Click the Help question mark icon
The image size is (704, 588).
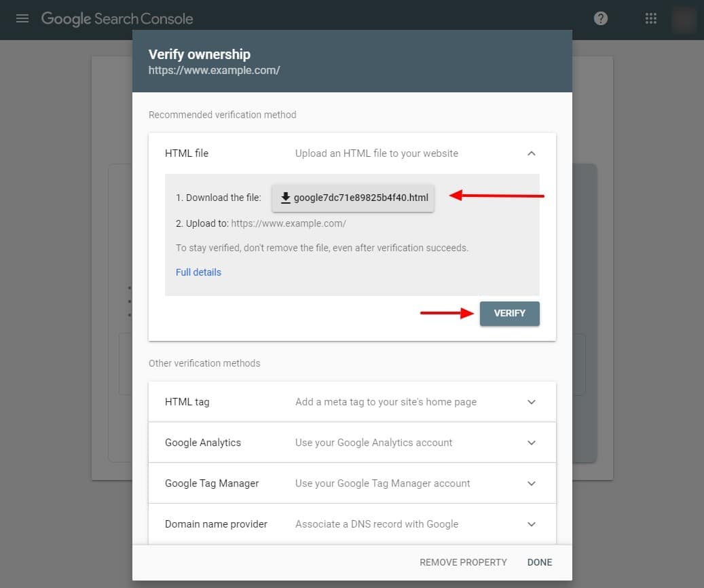[601, 19]
